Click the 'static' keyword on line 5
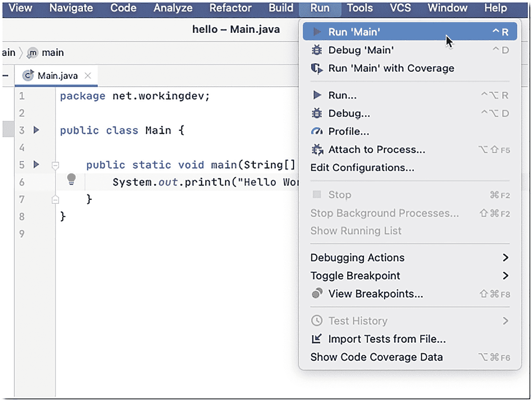This screenshot has height=401, width=532. click(151, 165)
